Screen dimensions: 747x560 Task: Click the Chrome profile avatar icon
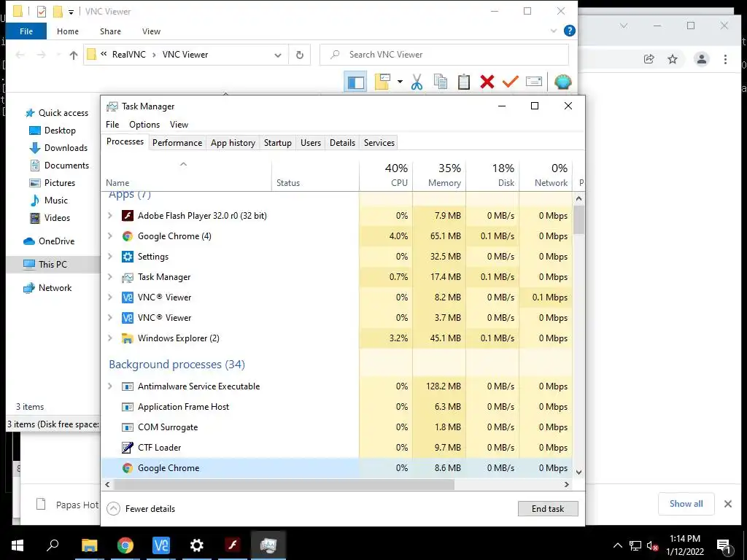point(701,59)
